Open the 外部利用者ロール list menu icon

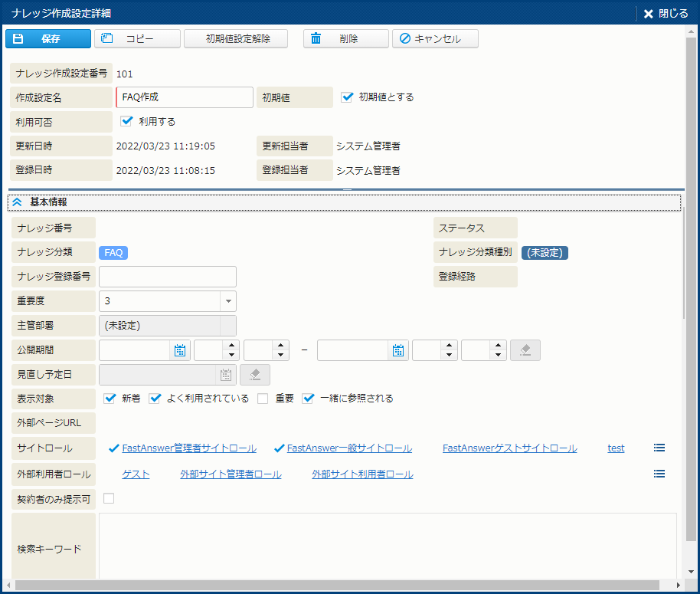click(659, 474)
